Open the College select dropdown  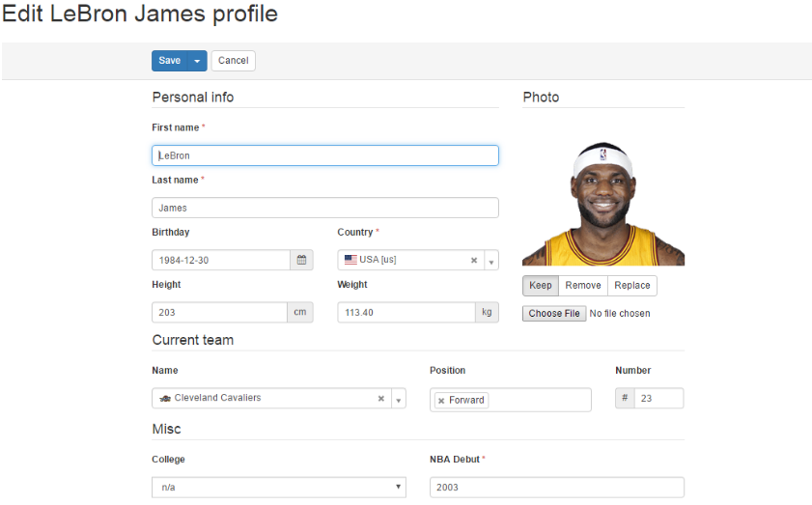click(278, 488)
